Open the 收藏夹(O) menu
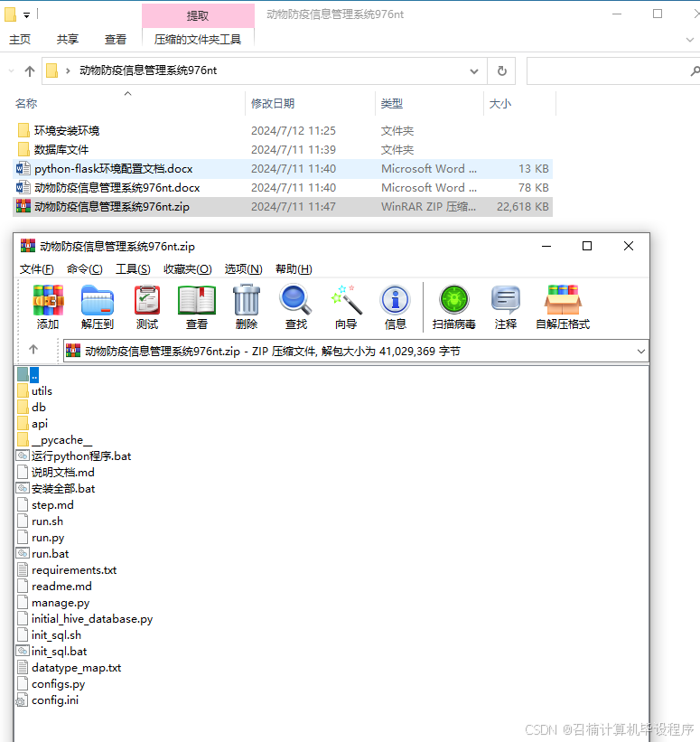 [187, 269]
